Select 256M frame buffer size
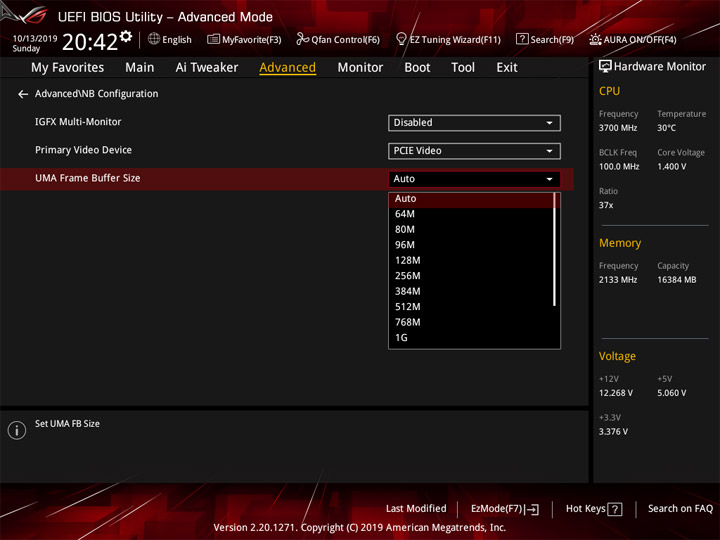 point(471,276)
